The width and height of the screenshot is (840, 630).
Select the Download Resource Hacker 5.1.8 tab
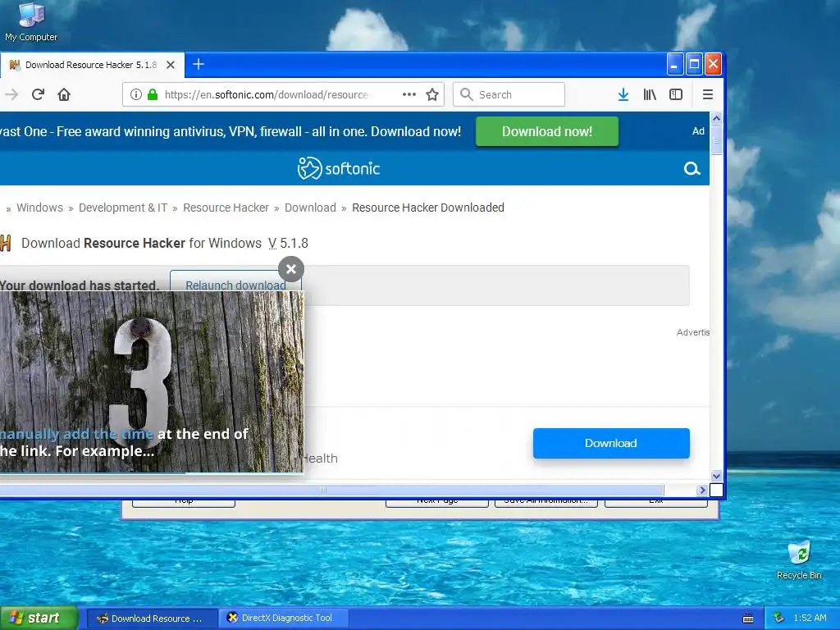(91, 65)
